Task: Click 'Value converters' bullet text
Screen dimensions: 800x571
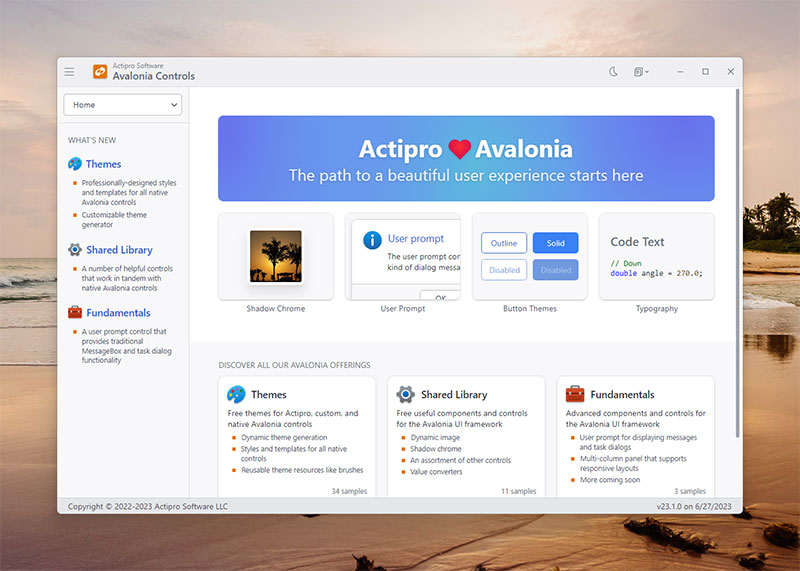Action: tap(436, 471)
